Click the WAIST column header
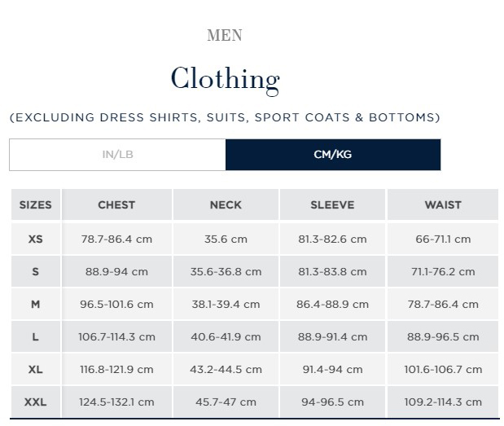 pyautogui.click(x=442, y=205)
